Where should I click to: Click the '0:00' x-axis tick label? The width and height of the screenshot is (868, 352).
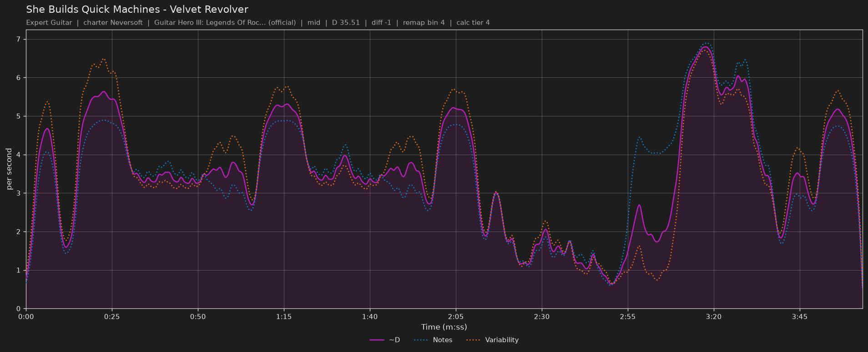26,317
